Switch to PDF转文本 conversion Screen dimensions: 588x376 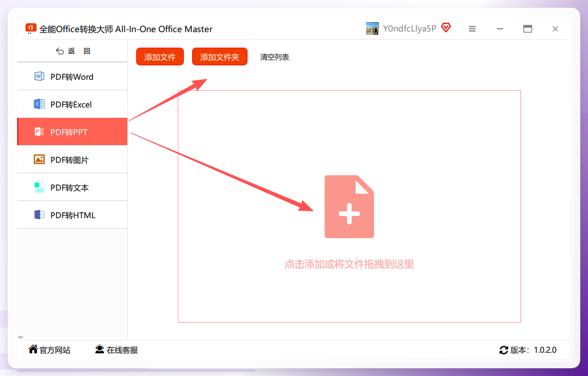(x=73, y=187)
